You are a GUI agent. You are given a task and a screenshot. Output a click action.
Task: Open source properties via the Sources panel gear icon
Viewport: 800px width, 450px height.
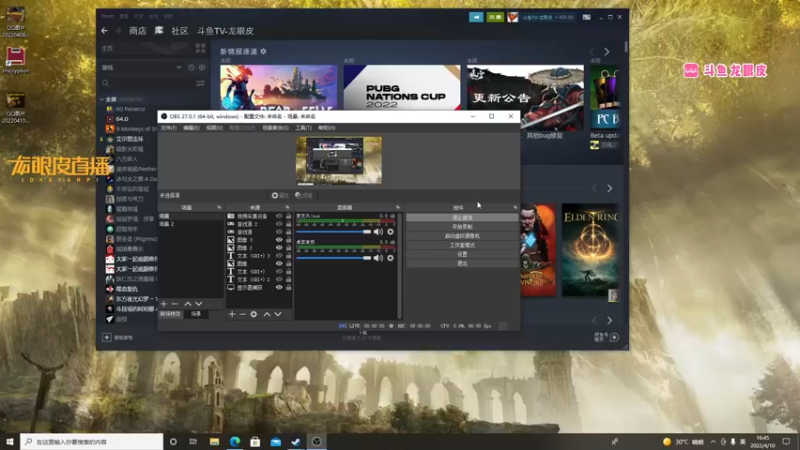254,314
